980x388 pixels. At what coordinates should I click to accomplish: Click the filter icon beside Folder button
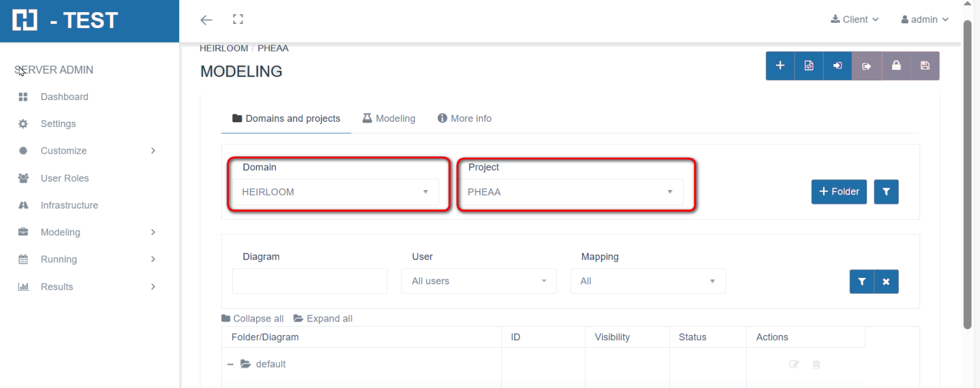[886, 192]
